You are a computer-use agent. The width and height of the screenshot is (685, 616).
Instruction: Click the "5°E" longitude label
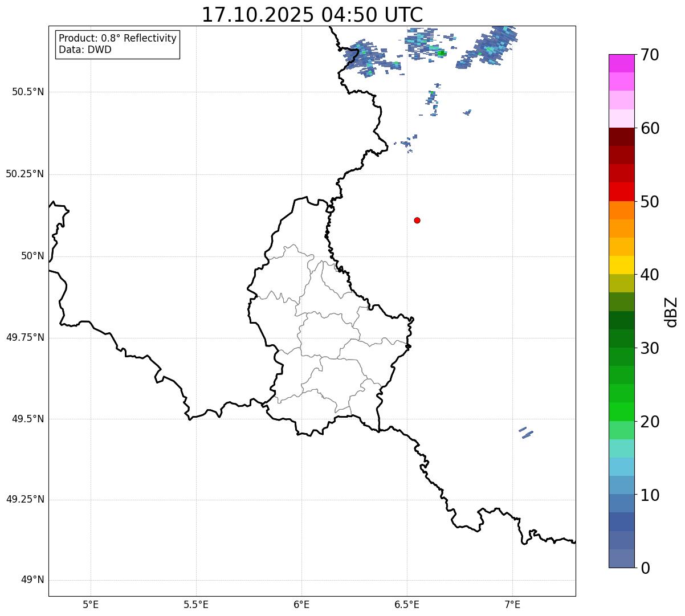91,604
